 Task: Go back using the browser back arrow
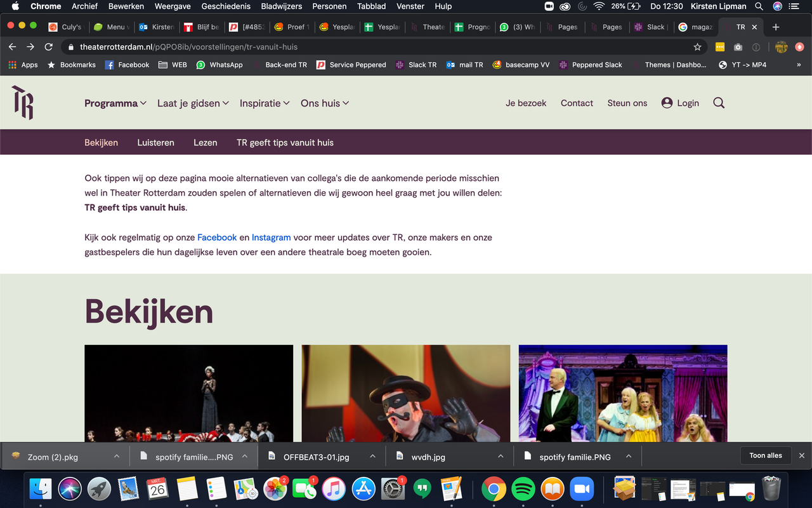click(x=12, y=47)
